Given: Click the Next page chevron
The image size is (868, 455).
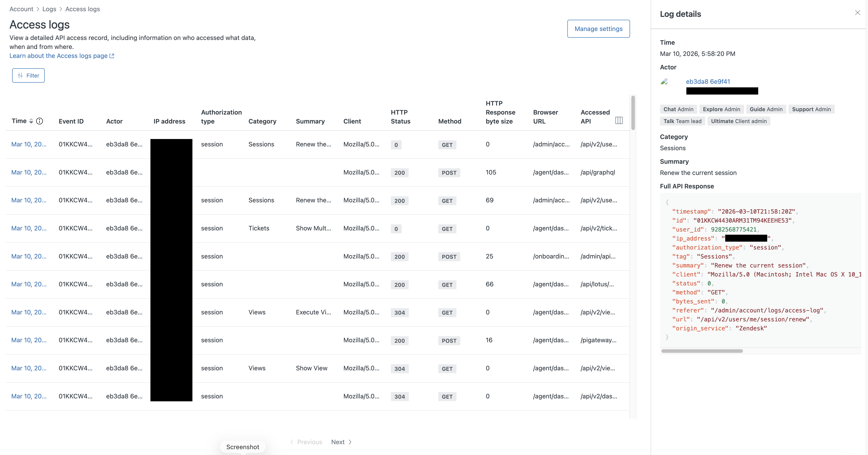Looking at the screenshot, I should [350, 442].
